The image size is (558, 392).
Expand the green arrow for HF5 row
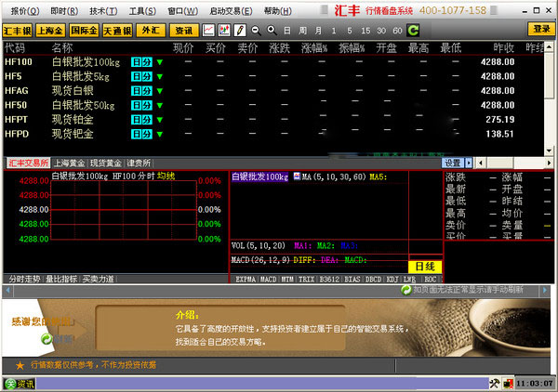[x=159, y=77]
